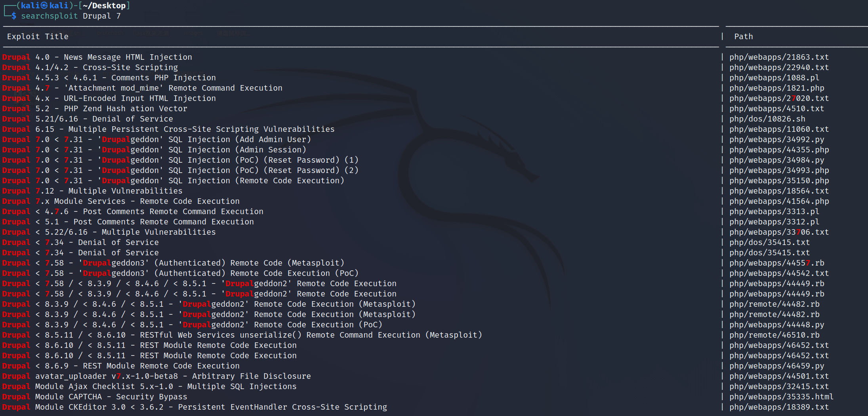The height and width of the screenshot is (416, 868).
Task: Click path 'php/webapps/35150.php'
Action: [x=779, y=180]
